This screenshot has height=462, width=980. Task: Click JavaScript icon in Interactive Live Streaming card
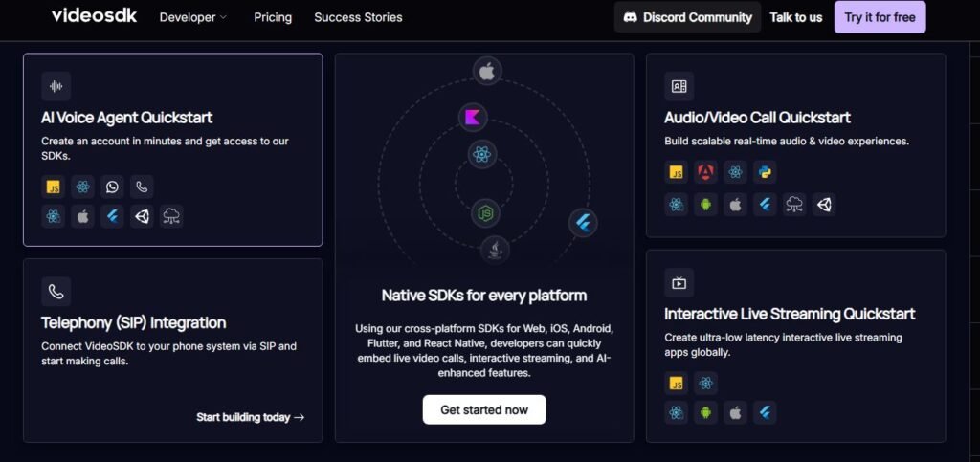click(677, 384)
